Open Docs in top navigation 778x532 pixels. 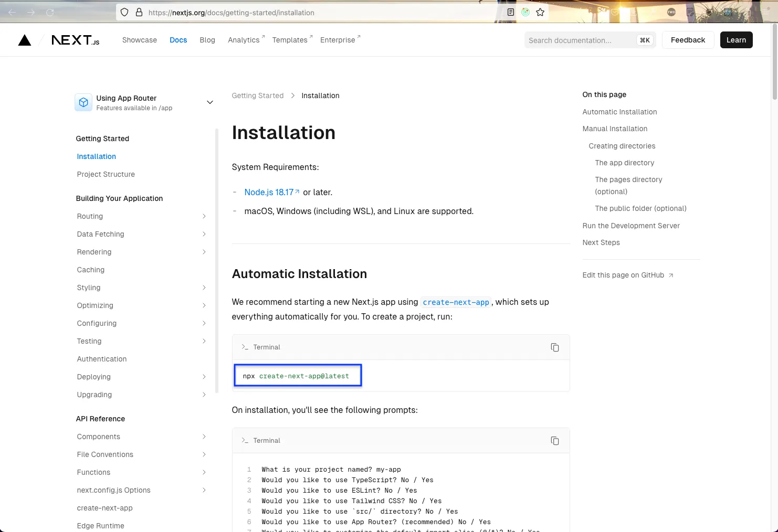tap(178, 40)
